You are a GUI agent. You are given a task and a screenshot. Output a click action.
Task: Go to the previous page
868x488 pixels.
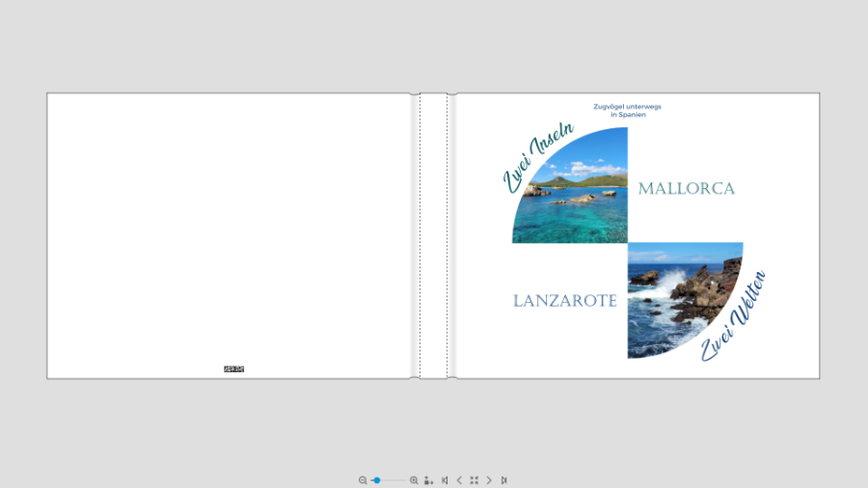tap(459, 480)
